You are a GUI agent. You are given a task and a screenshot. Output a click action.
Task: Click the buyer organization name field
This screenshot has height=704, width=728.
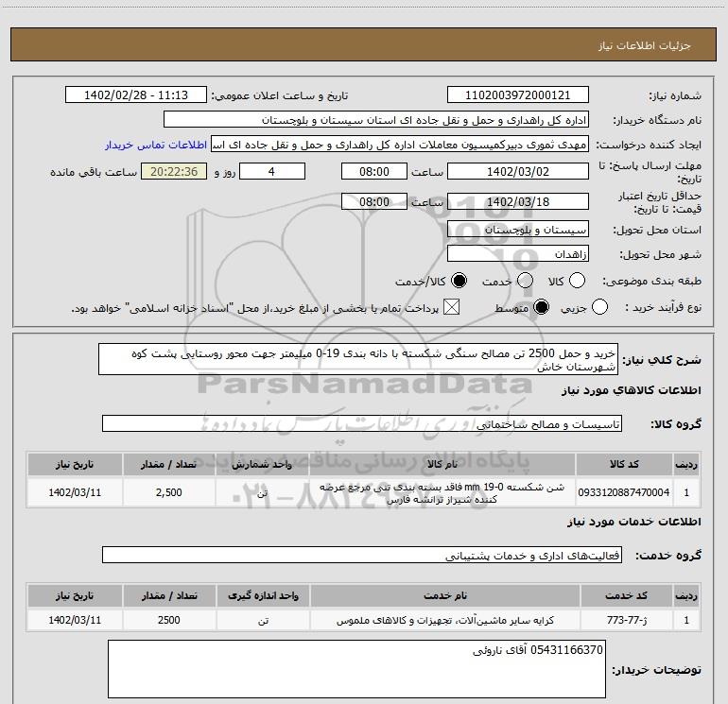(x=376, y=119)
